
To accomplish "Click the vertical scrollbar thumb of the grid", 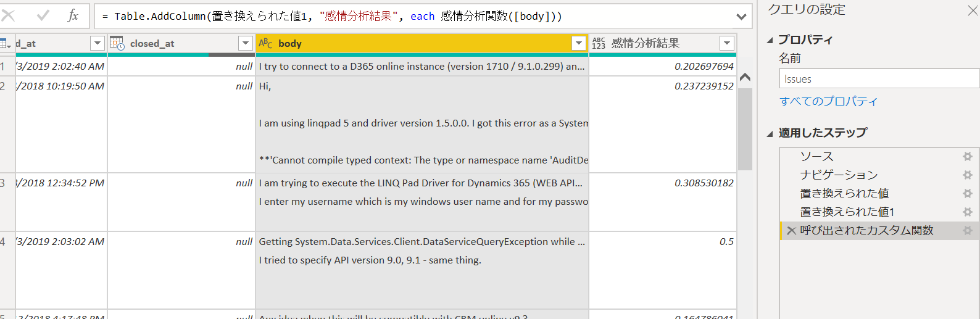I will [745, 129].
